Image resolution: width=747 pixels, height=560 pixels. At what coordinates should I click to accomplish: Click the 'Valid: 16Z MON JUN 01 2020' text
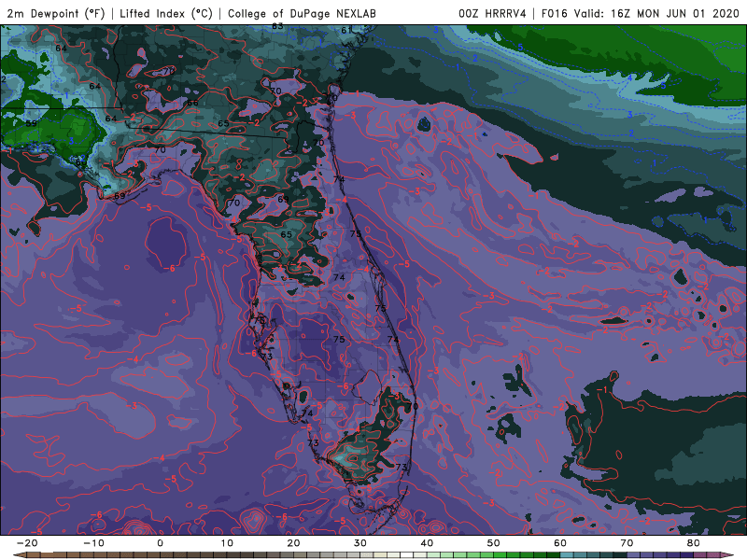[x=656, y=13]
